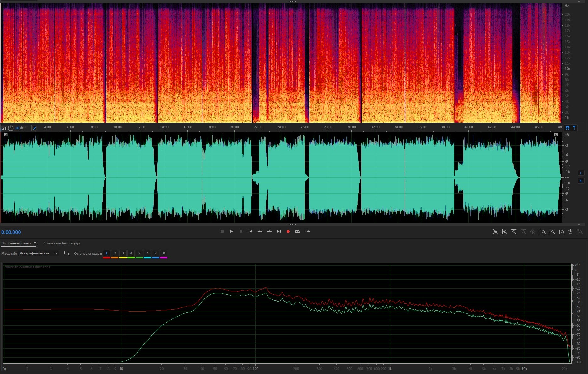The image size is (588, 374).
Task: Toggle the headphones icon on the time ruler
Action: coord(567,128)
